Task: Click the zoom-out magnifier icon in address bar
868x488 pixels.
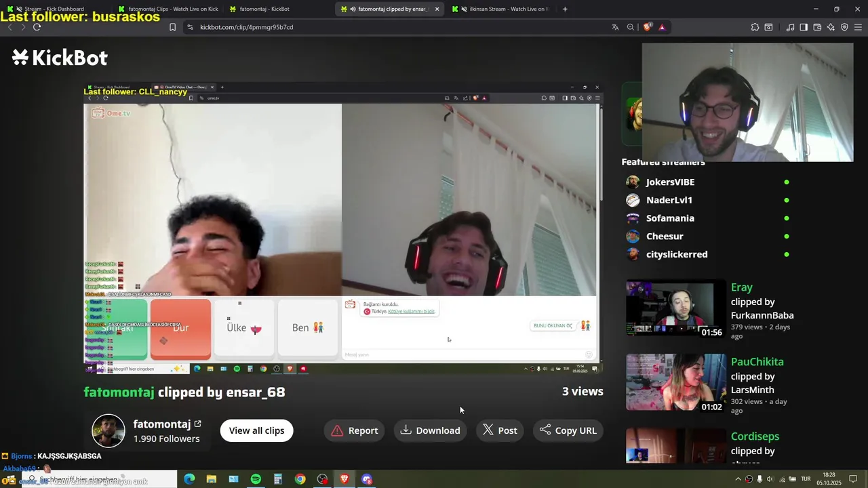Action: [x=631, y=27]
